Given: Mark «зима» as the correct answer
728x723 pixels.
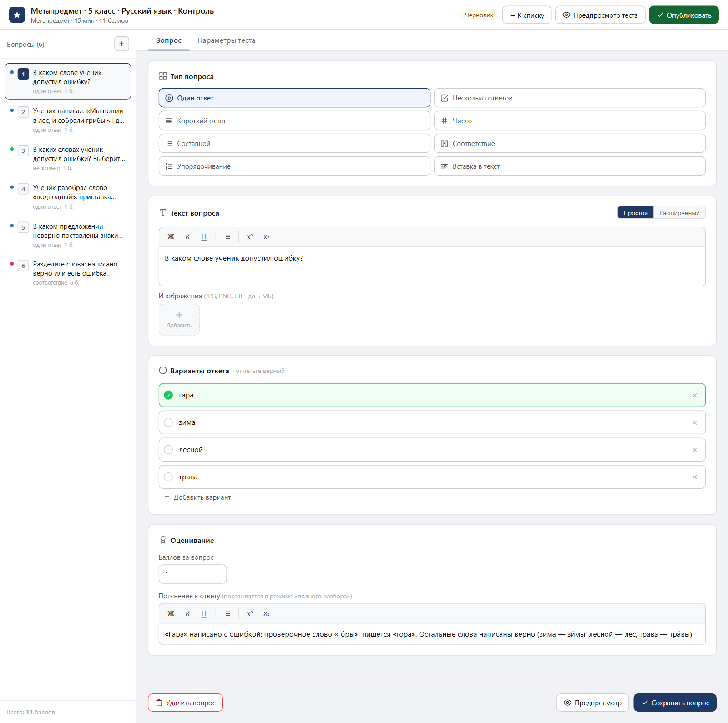Looking at the screenshot, I should (168, 422).
